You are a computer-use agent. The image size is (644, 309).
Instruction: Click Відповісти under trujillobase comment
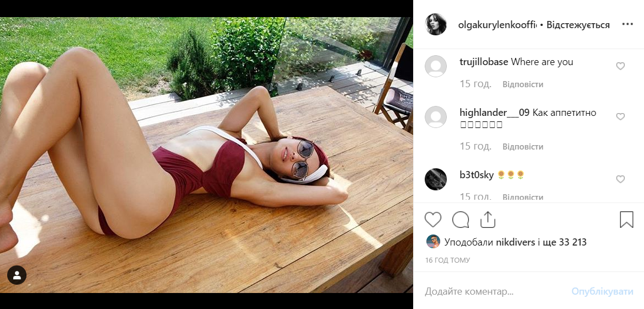coord(523,84)
